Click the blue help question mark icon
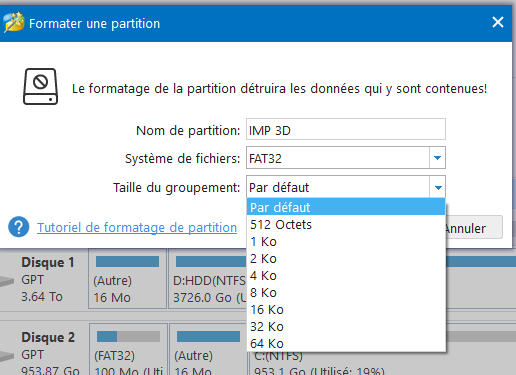 click(19, 227)
